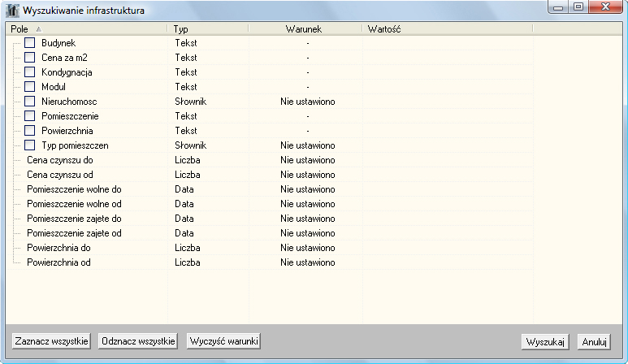Click the Typ column header

tap(208, 28)
